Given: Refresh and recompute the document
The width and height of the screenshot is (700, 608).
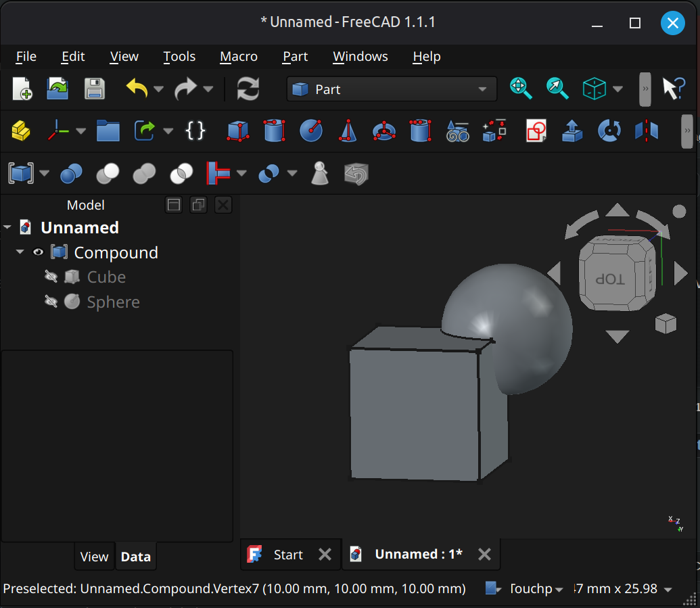Looking at the screenshot, I should click(248, 89).
